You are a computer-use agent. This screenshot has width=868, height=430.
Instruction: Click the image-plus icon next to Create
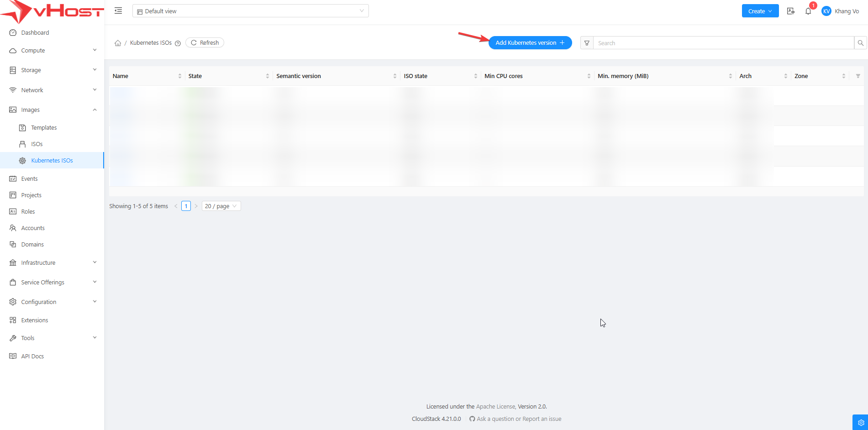point(791,11)
